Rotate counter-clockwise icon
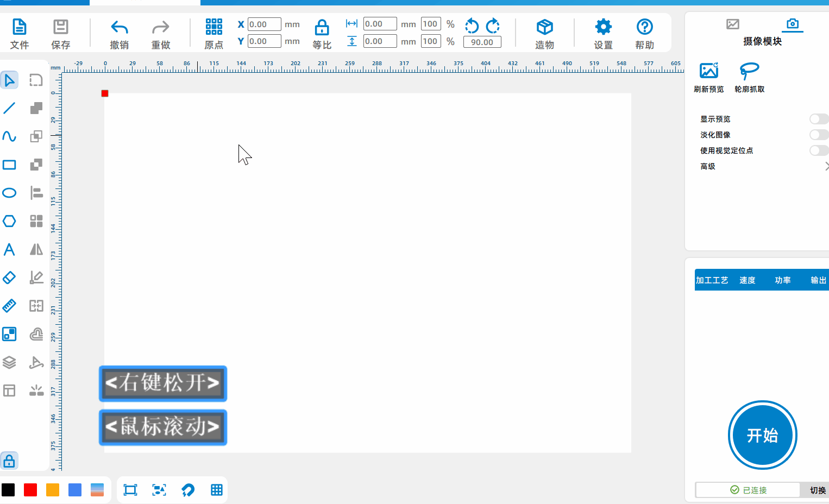The width and height of the screenshot is (829, 504). pos(472,26)
